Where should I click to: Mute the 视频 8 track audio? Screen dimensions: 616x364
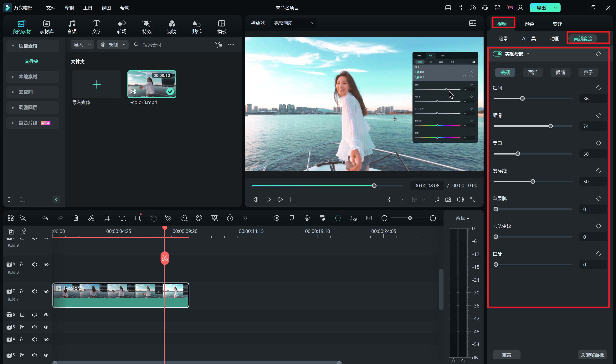point(34,264)
